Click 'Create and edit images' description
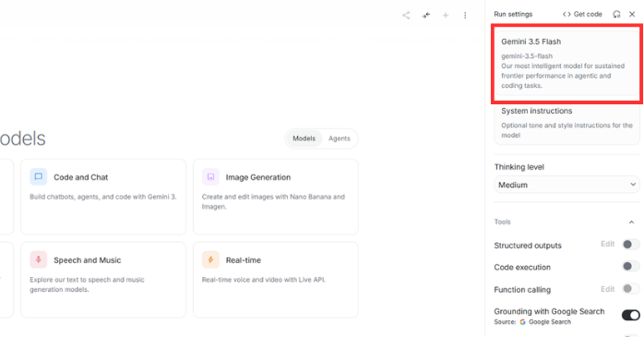Image resolution: width=644 pixels, height=337 pixels. tap(273, 202)
